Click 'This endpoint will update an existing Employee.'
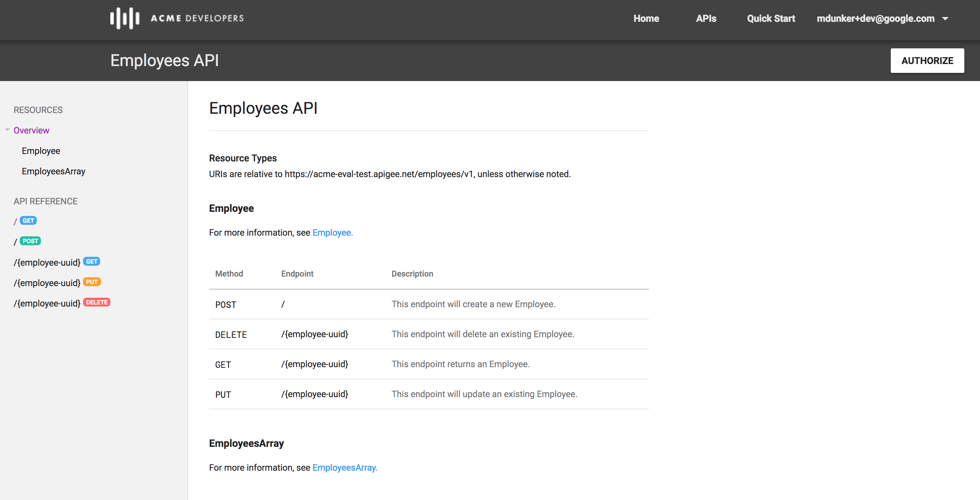The width and height of the screenshot is (980, 500). coord(484,394)
